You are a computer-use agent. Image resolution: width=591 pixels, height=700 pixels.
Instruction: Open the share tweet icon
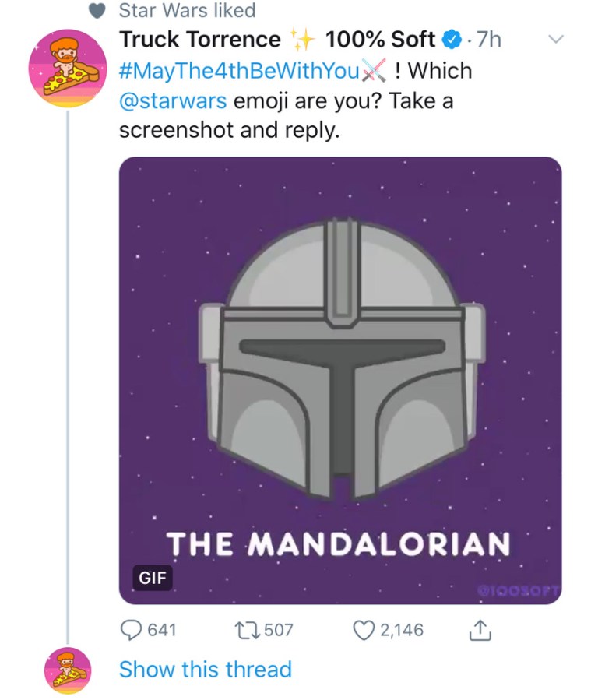pos(480,629)
